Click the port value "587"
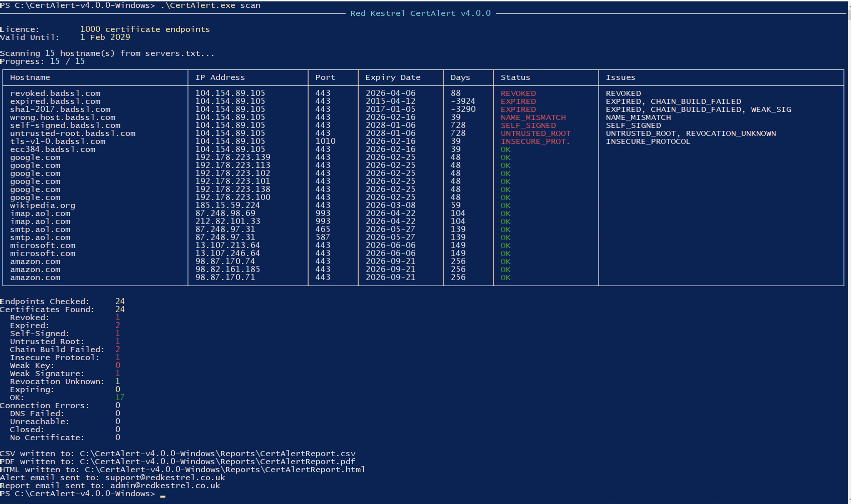The image size is (851, 504). pos(323,237)
